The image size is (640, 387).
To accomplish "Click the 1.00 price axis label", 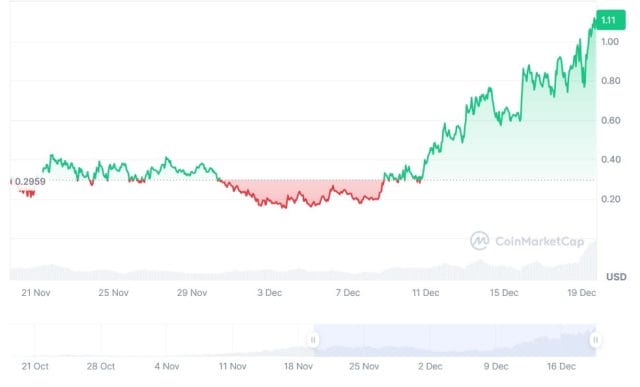I will 610,42.
